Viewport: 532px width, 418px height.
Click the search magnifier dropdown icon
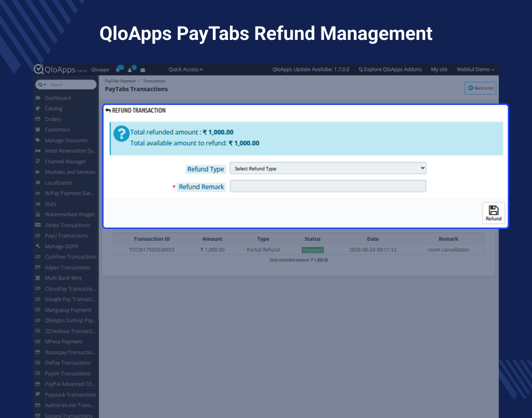coord(42,85)
